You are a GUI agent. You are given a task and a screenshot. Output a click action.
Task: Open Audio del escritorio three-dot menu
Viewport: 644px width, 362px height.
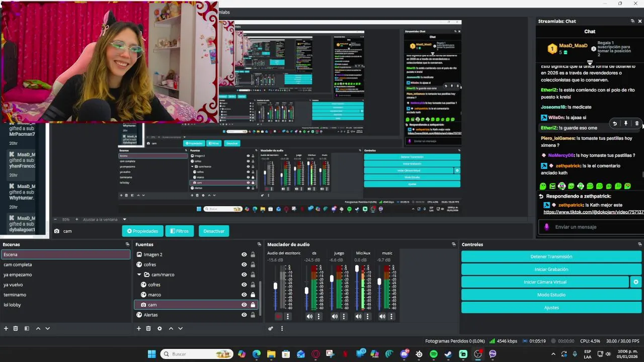pyautogui.click(x=288, y=316)
